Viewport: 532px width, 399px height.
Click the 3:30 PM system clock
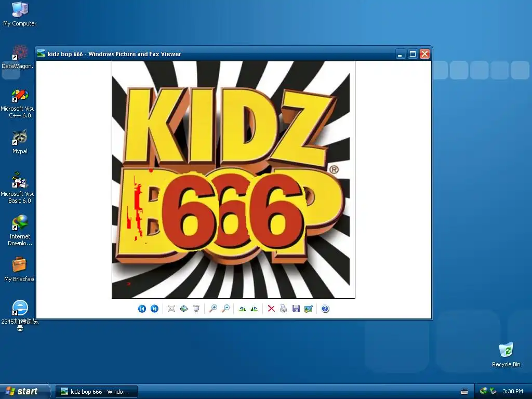tap(513, 391)
